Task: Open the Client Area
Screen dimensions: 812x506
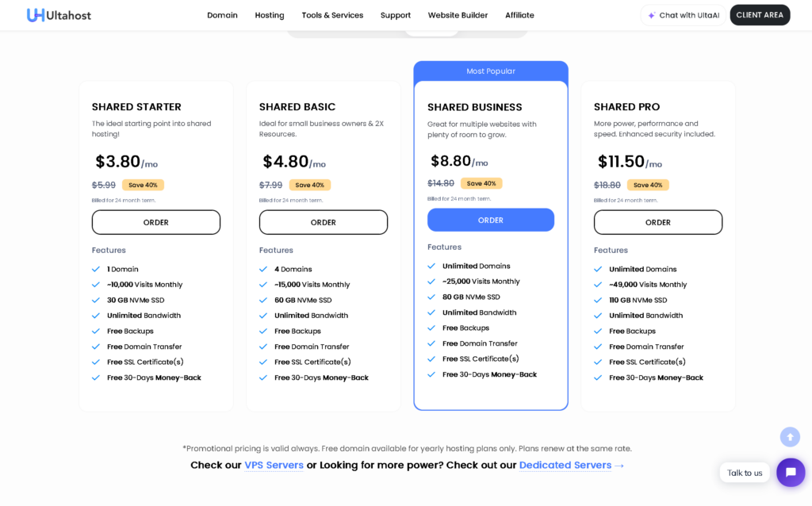Action: pyautogui.click(x=760, y=15)
